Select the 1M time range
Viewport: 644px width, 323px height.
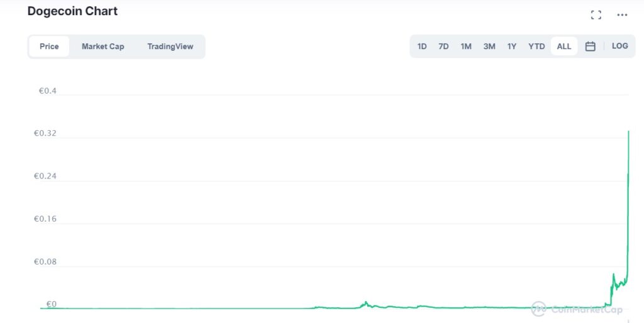pos(466,47)
